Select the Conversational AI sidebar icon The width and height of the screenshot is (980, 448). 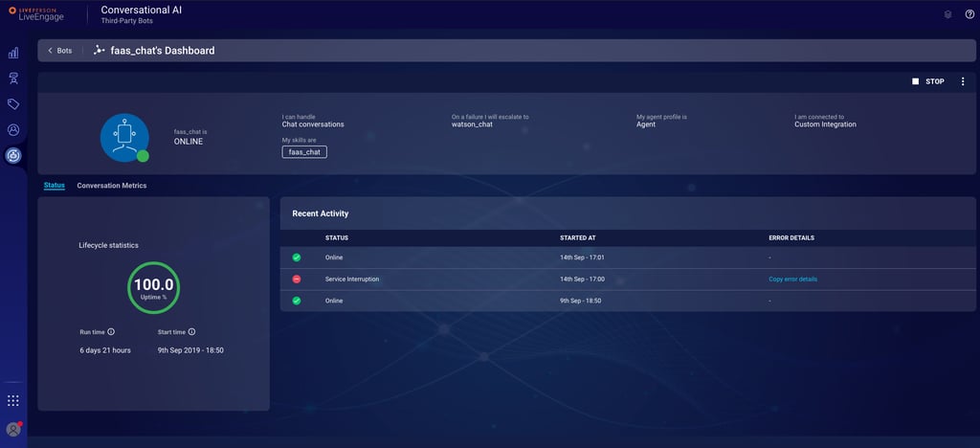pos(13,156)
